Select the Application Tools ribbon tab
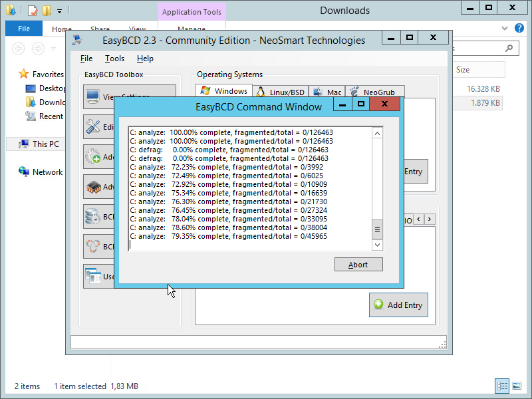The image size is (532, 399). click(x=192, y=12)
